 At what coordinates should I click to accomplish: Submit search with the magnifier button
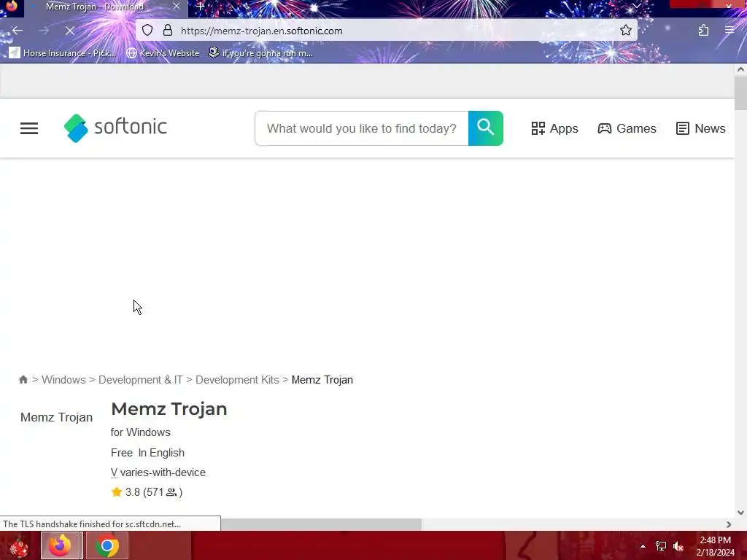click(x=485, y=128)
